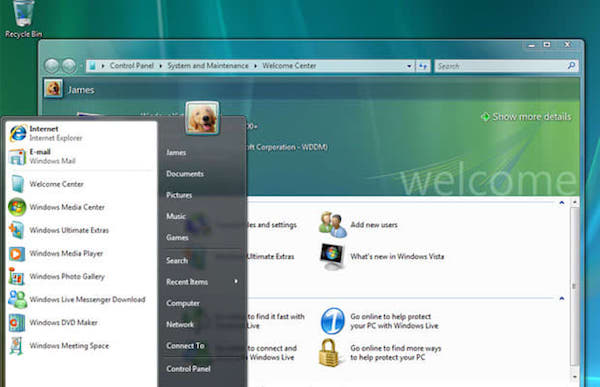Click the forward navigation arrow button
Viewport: 600px width, 387px height.
click(x=69, y=66)
